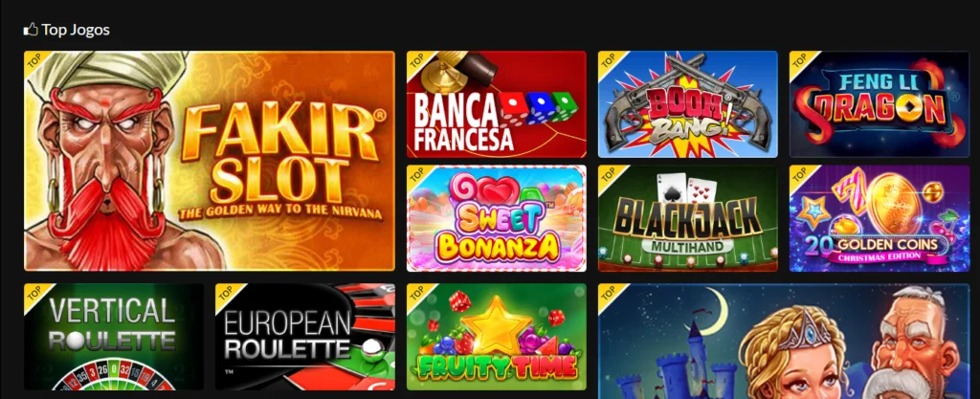This screenshot has height=399, width=980.
Task: Click the TOP badge on European Roulette
Action: click(x=226, y=295)
